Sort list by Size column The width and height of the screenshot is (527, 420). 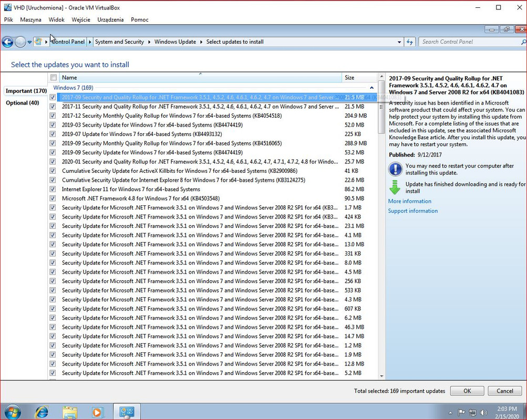coord(359,78)
